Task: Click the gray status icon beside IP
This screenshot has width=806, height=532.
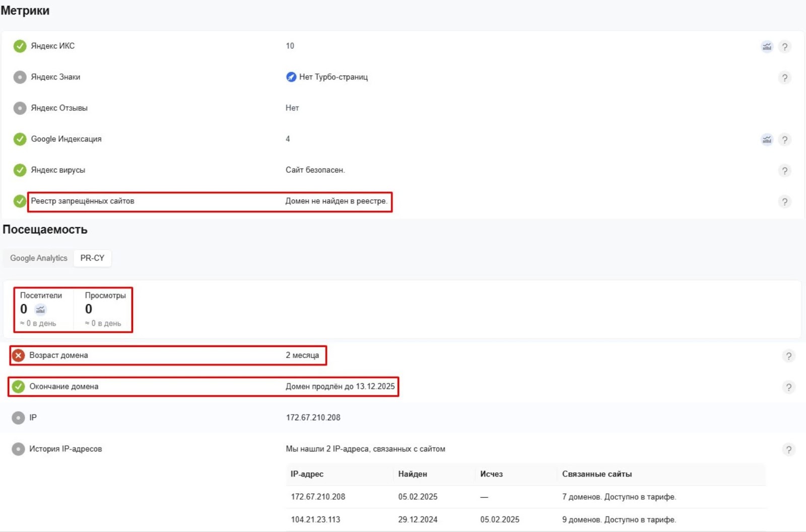Action: click(18, 418)
